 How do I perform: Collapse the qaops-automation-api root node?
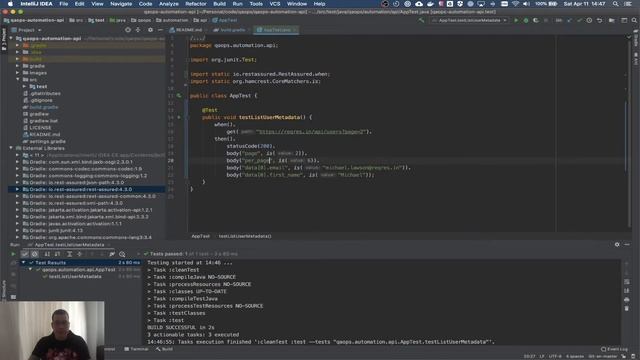coord(11,38)
